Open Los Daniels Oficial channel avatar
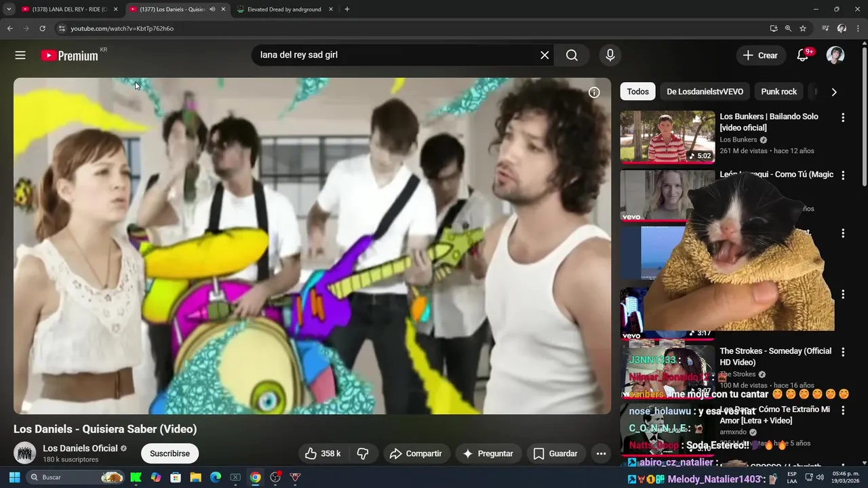Viewport: 868px width, 488px height. pyautogui.click(x=25, y=453)
